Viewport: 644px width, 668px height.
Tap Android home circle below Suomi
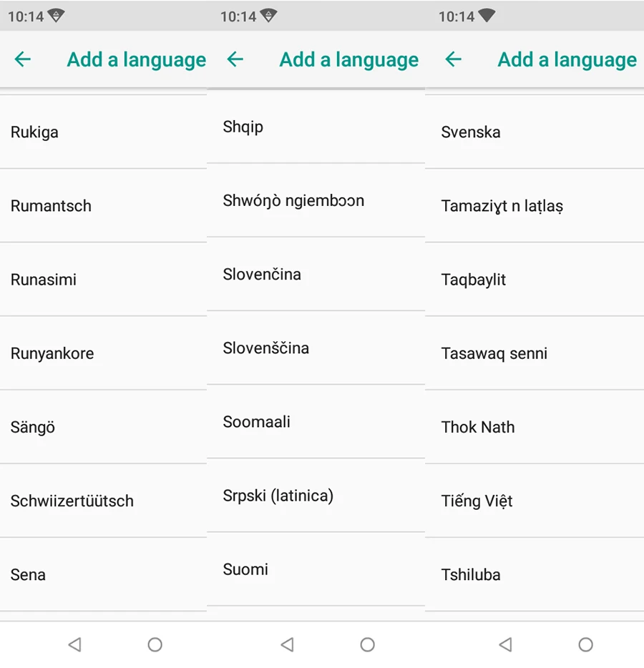tap(367, 644)
